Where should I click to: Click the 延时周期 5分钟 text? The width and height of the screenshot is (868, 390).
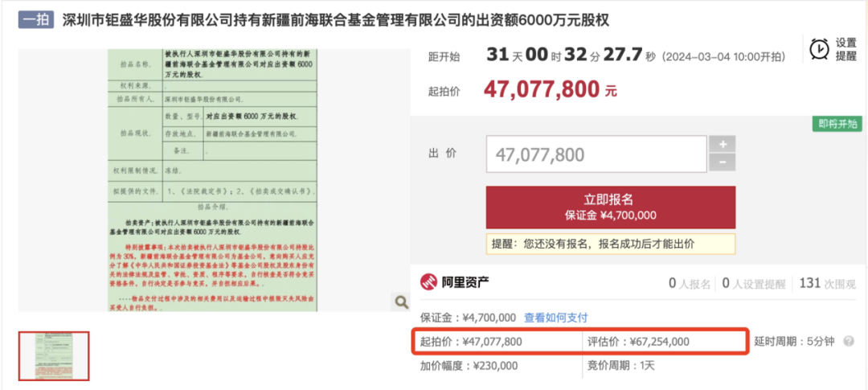point(794,342)
